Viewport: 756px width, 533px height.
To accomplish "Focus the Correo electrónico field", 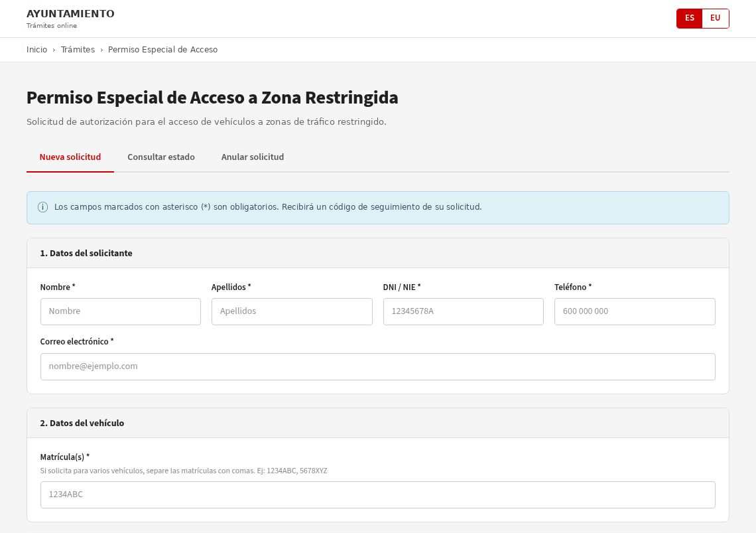I will 377,366.
